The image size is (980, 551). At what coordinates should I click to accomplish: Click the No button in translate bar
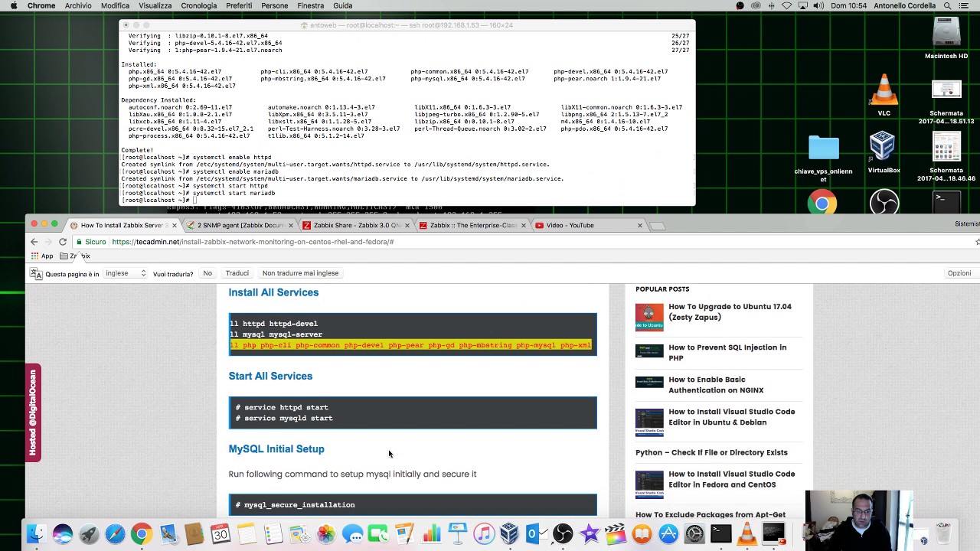tap(207, 273)
